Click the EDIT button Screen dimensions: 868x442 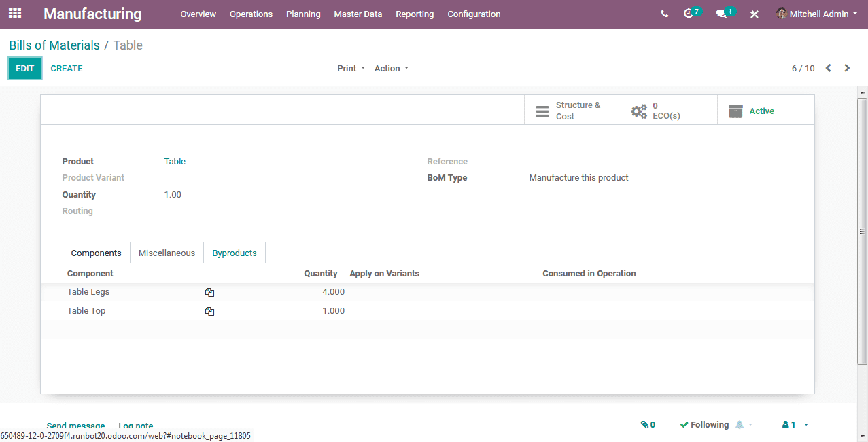pos(25,68)
